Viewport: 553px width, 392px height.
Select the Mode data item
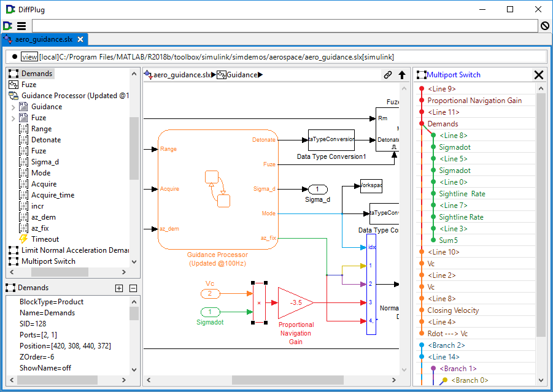pos(41,173)
